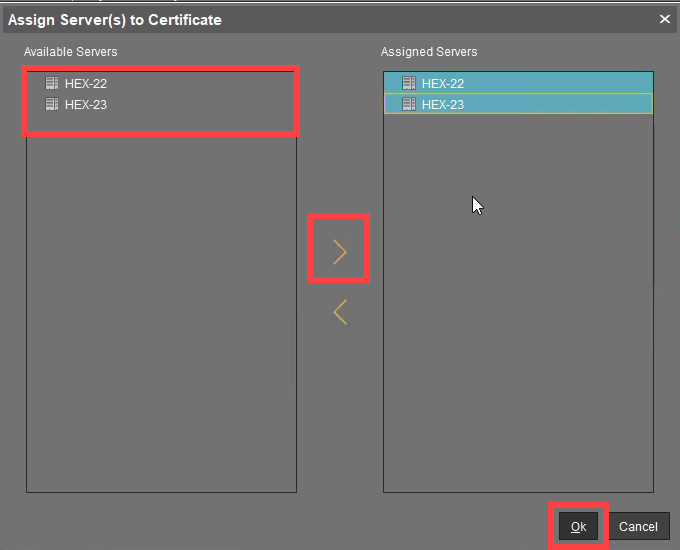This screenshot has width=680, height=550.
Task: Click HEX-22 server icon in Assigned Servers
Action: tap(409, 84)
